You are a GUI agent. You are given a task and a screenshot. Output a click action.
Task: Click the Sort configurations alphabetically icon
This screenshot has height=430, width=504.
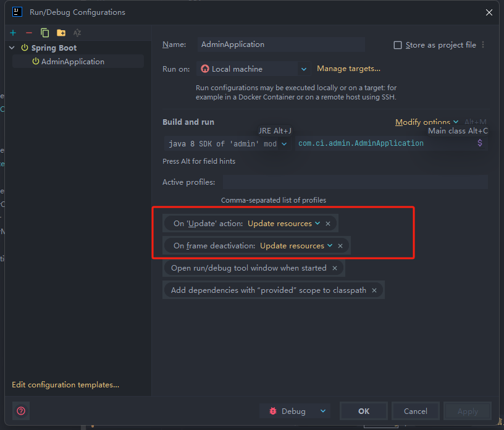(77, 33)
